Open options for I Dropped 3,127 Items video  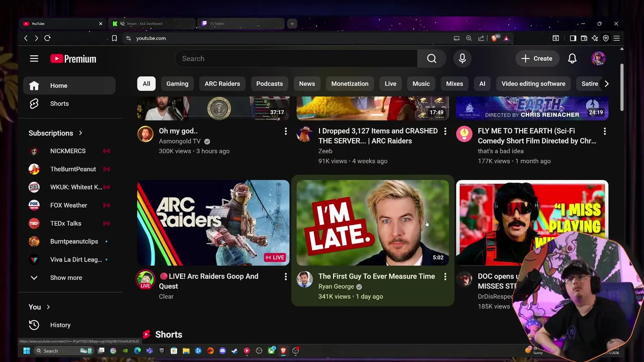click(x=445, y=131)
